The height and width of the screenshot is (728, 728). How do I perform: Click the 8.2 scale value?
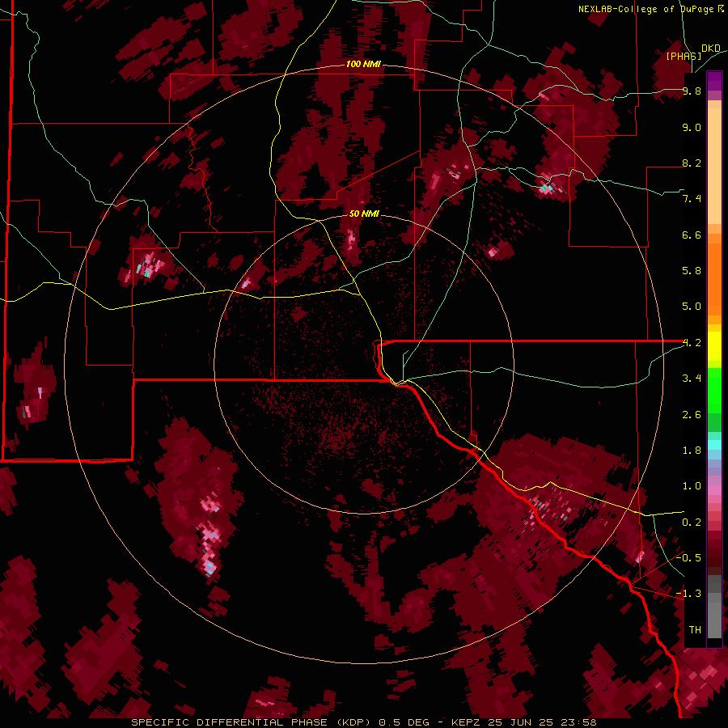coord(692,163)
